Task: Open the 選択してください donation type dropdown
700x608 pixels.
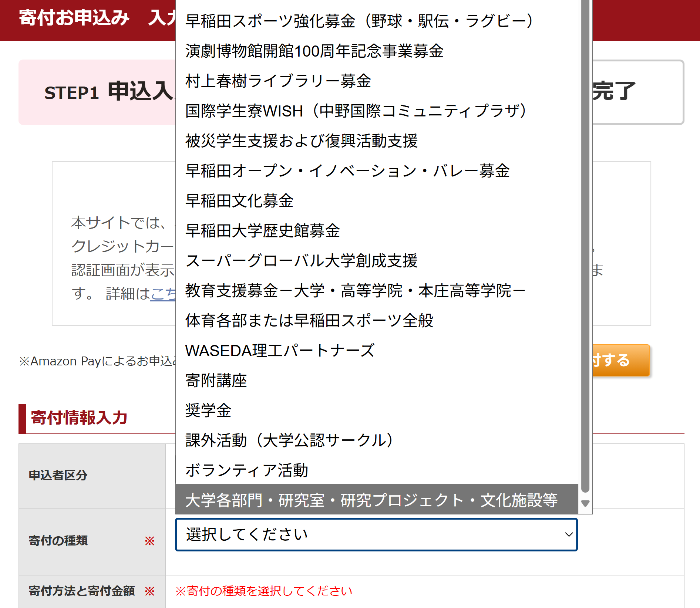Action: [376, 534]
